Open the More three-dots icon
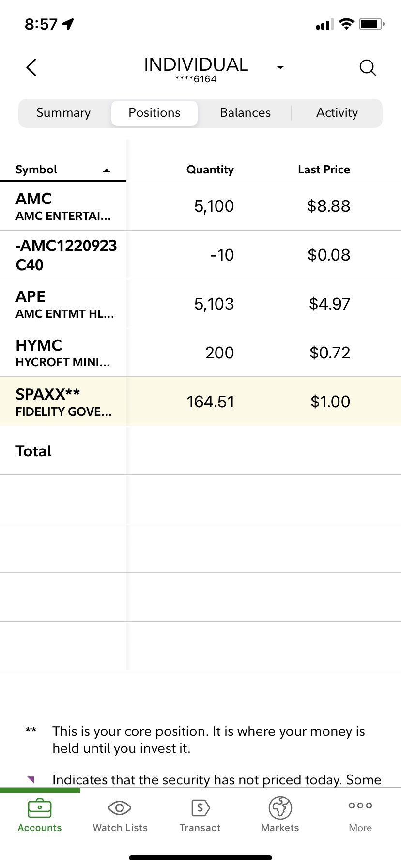 [x=360, y=806]
